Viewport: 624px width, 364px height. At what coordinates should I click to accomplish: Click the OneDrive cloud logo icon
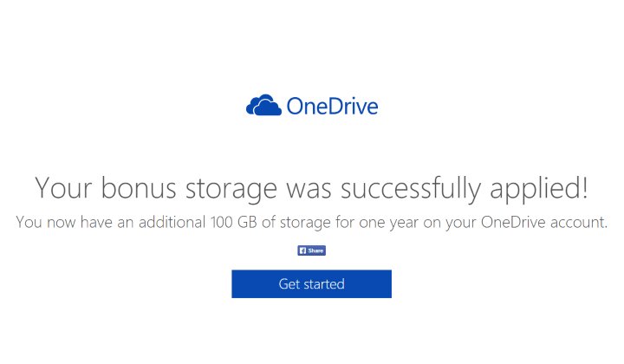263,107
